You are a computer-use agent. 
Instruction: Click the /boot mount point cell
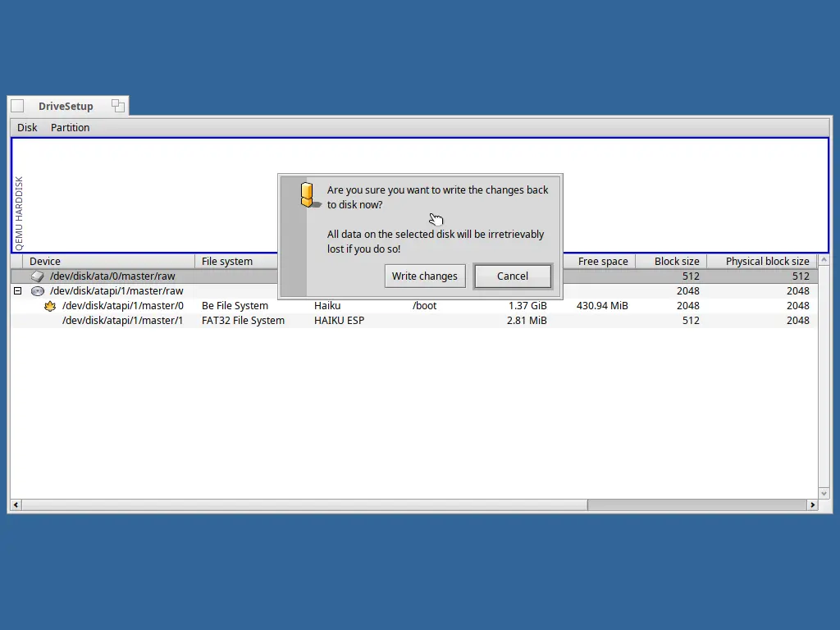(424, 306)
